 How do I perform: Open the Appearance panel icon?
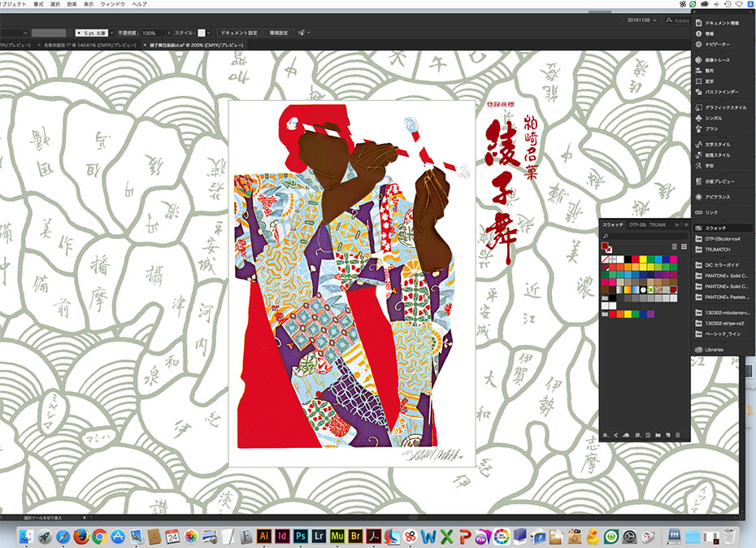(x=699, y=197)
